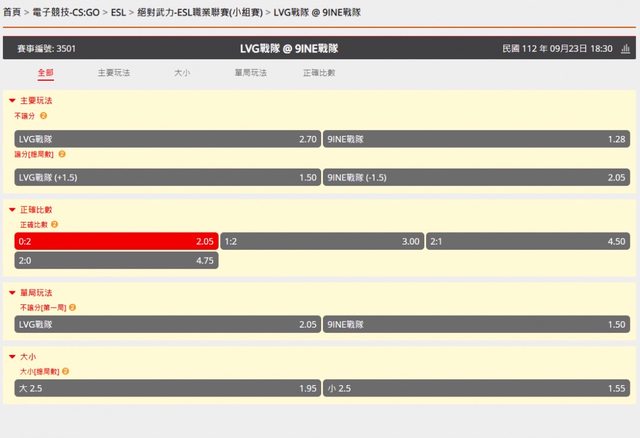Collapse the 單局玩法 section

[x=12, y=293]
